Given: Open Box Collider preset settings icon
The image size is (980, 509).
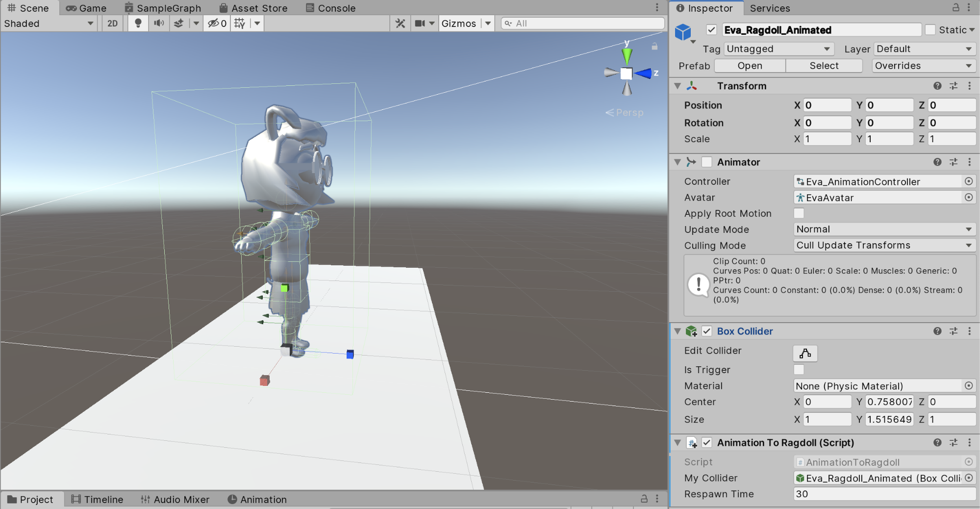Looking at the screenshot, I should (954, 331).
